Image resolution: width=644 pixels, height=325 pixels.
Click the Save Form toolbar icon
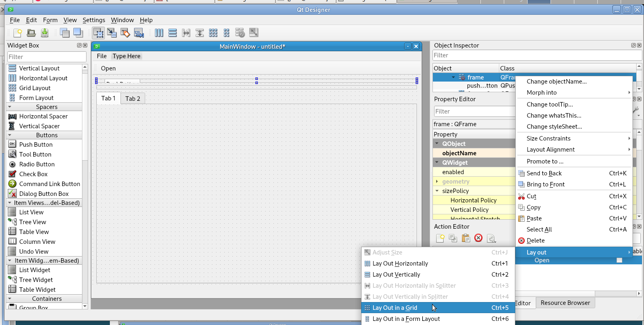[x=45, y=33]
